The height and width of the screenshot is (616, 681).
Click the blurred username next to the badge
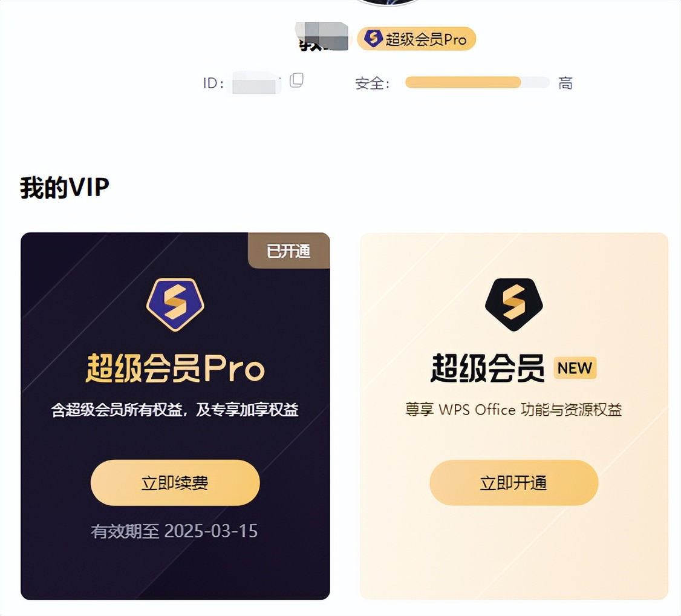tap(322, 36)
